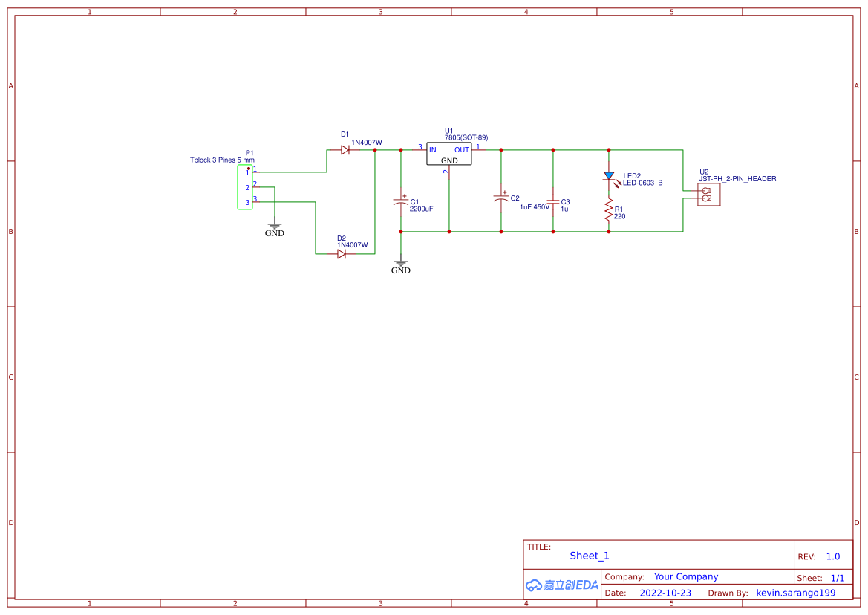The height and width of the screenshot is (615, 868).
Task: Click the U1 7805 voltage regulator symbol
Action: (448, 154)
